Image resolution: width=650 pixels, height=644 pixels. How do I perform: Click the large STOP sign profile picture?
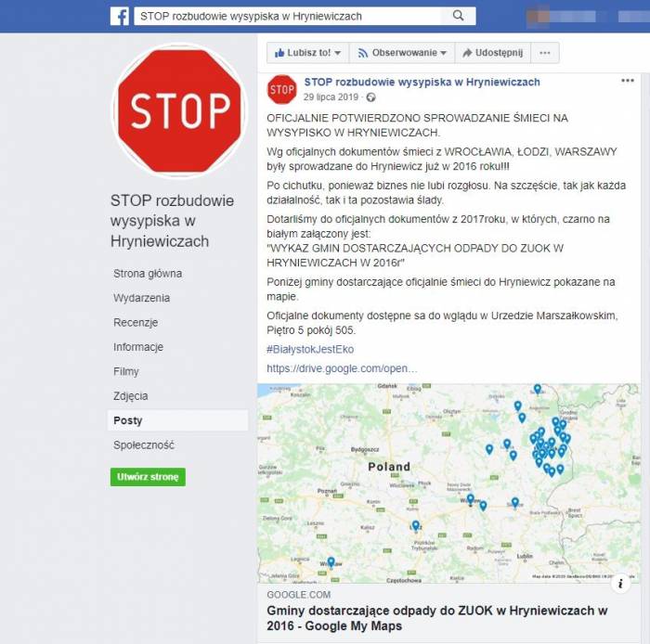179,111
